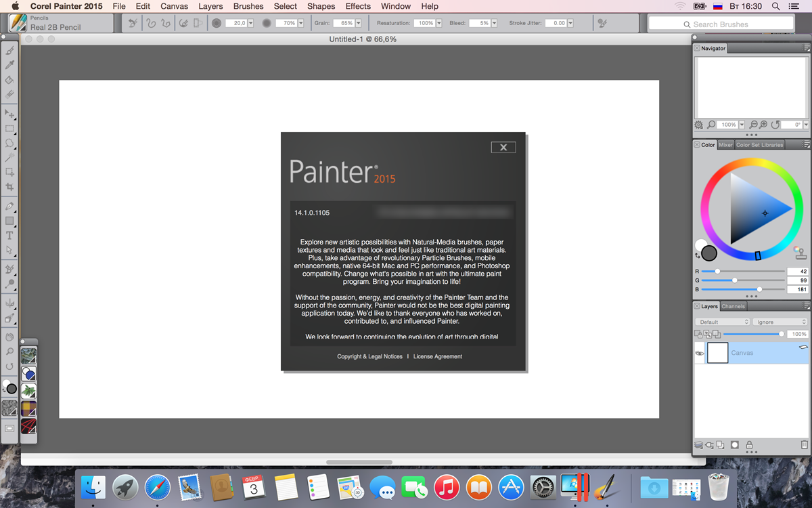Open the Canvas menu
The width and height of the screenshot is (812, 508).
pyautogui.click(x=174, y=6)
